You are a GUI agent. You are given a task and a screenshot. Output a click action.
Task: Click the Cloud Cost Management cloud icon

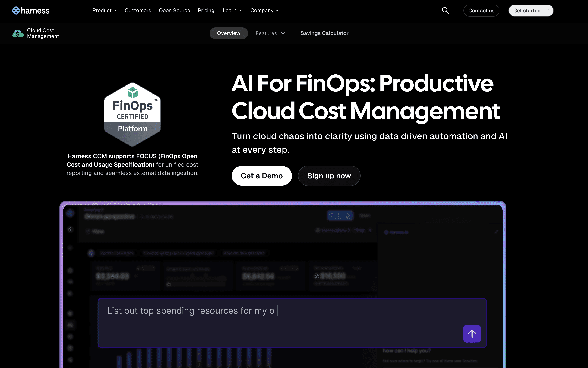point(18,33)
